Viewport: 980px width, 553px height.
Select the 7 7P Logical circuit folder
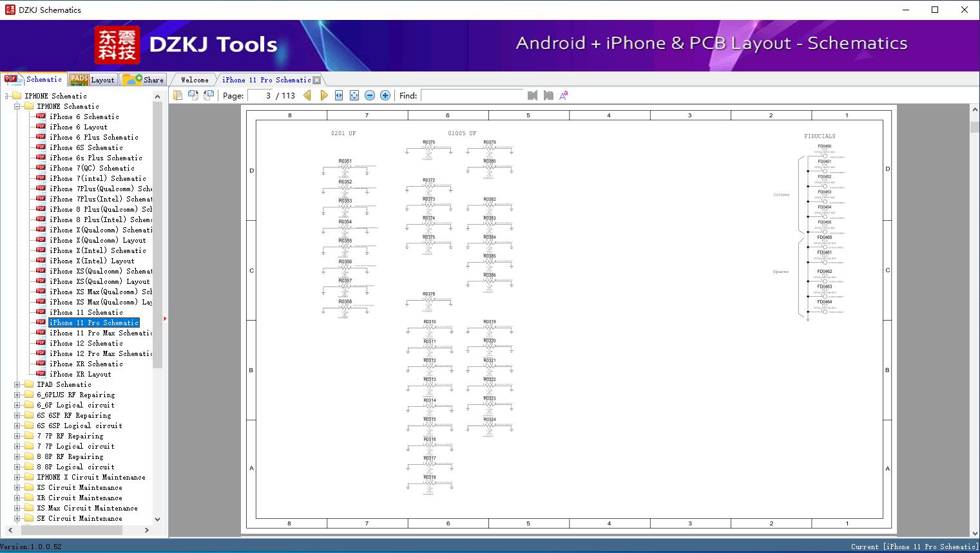pos(76,446)
